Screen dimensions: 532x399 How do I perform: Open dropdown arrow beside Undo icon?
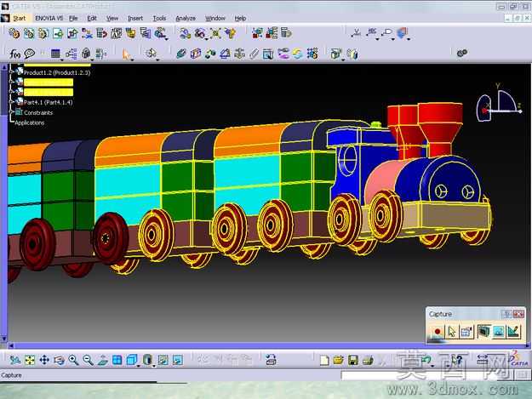[432, 366]
